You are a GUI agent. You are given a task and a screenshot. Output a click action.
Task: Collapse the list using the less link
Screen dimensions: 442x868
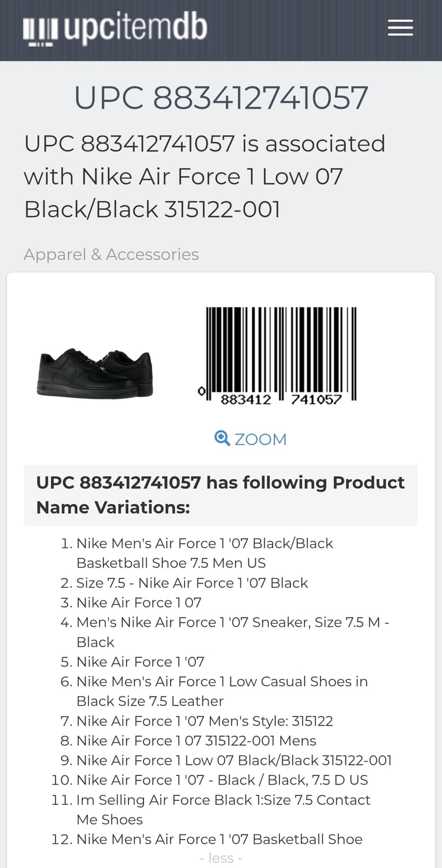tap(220, 858)
